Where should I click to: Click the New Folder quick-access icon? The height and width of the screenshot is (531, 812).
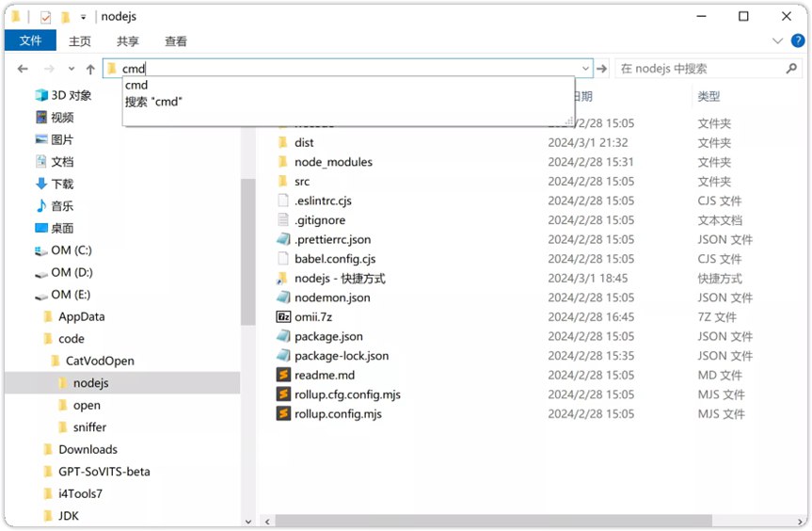point(65,17)
